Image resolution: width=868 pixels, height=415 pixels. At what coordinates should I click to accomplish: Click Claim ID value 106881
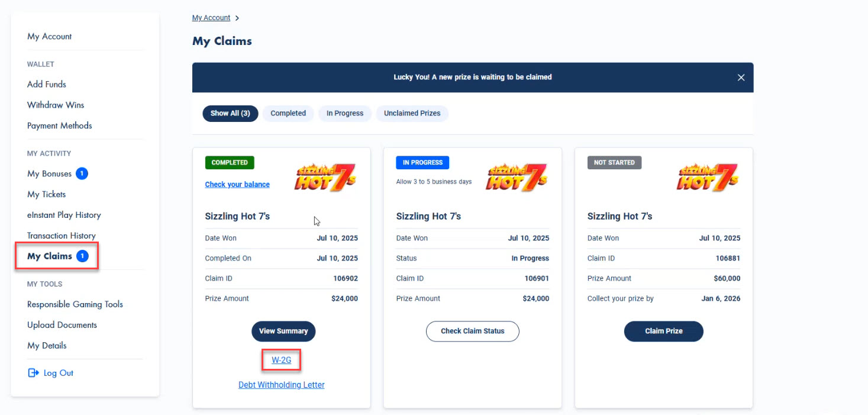pos(728,258)
